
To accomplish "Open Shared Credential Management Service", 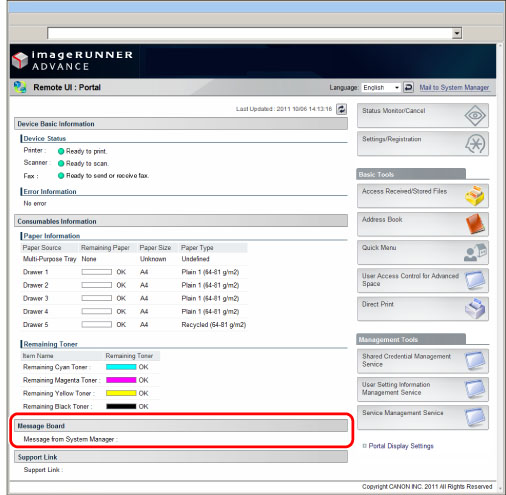I will pyautogui.click(x=423, y=361).
